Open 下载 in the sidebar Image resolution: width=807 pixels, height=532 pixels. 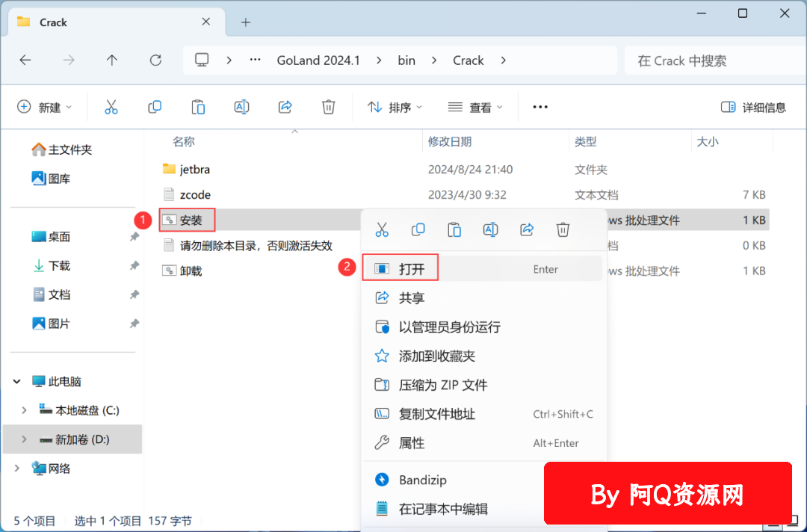pyautogui.click(x=51, y=265)
